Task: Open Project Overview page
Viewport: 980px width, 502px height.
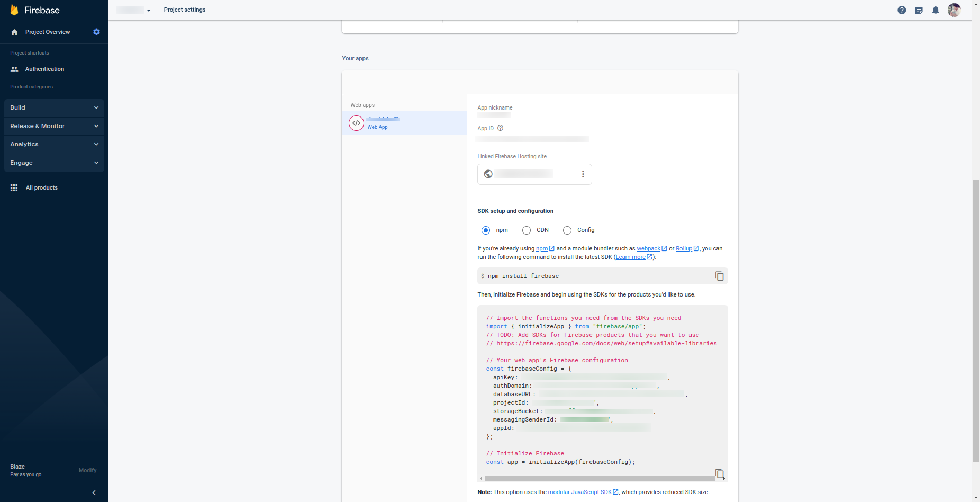Action: coord(48,32)
